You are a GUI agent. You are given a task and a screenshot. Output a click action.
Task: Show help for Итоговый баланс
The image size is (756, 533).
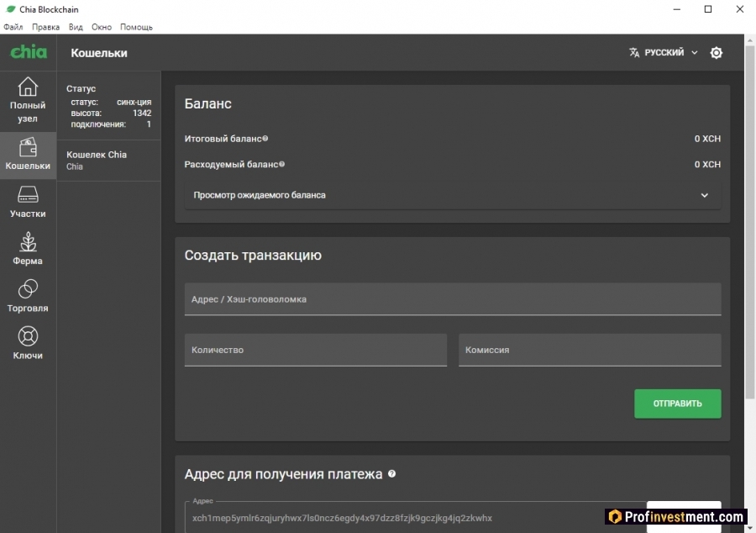[x=265, y=139]
